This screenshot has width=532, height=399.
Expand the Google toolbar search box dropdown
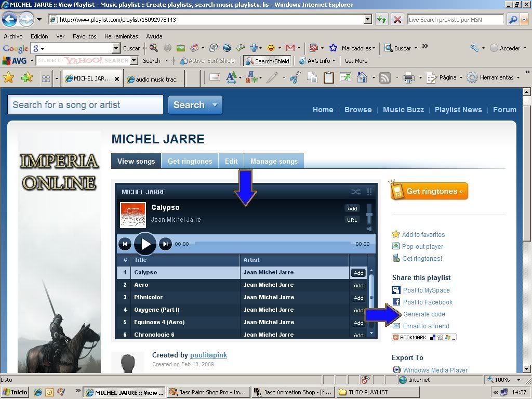pyautogui.click(x=116, y=48)
